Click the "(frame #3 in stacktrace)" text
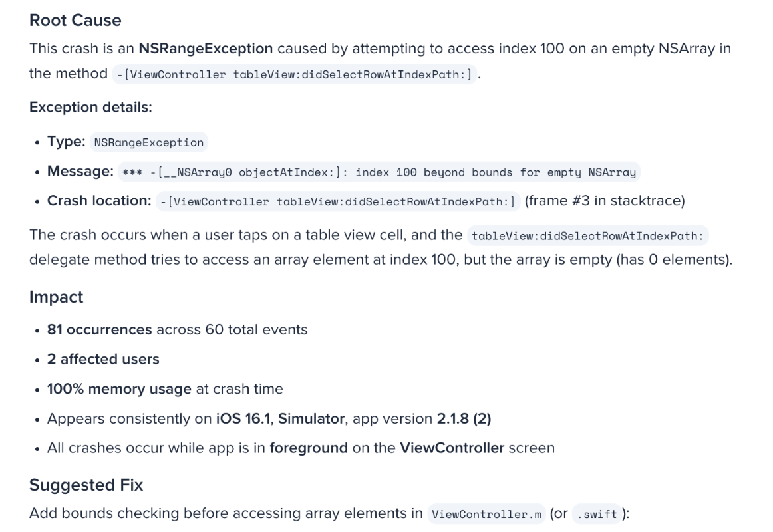Screen dimensions: 773x532 point(605,201)
